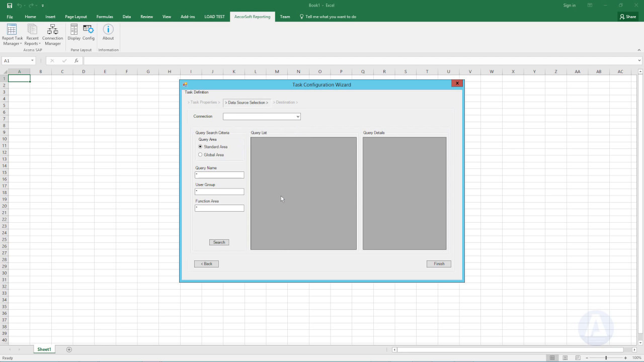Click Function Area input field
The width and height of the screenshot is (644, 362).
pos(219,208)
